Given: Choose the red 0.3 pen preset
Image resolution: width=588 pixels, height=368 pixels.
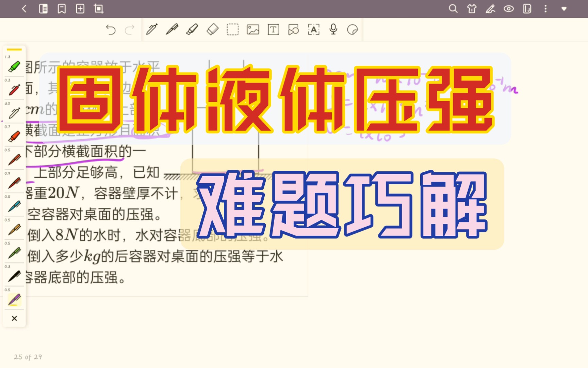Looking at the screenshot, I should tap(14, 90).
